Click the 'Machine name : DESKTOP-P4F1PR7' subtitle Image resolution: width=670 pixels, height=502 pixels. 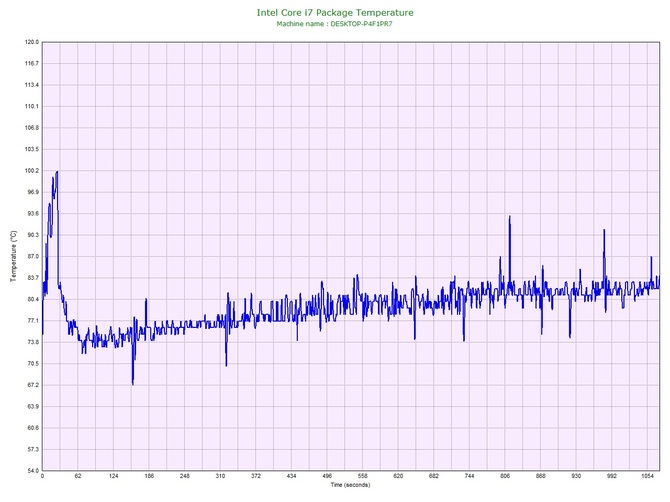334,24
